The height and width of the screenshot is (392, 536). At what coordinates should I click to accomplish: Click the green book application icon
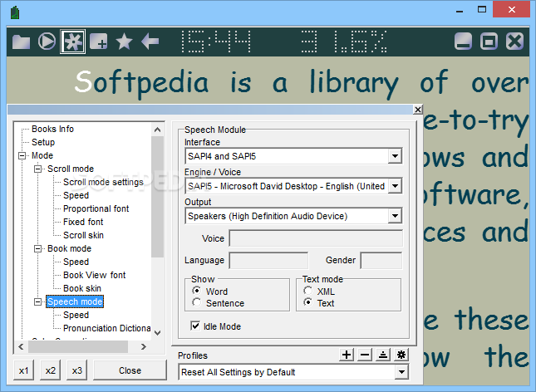(15, 13)
